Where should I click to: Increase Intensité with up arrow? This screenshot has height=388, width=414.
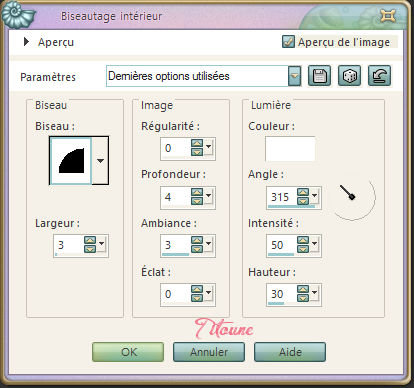coord(303,240)
